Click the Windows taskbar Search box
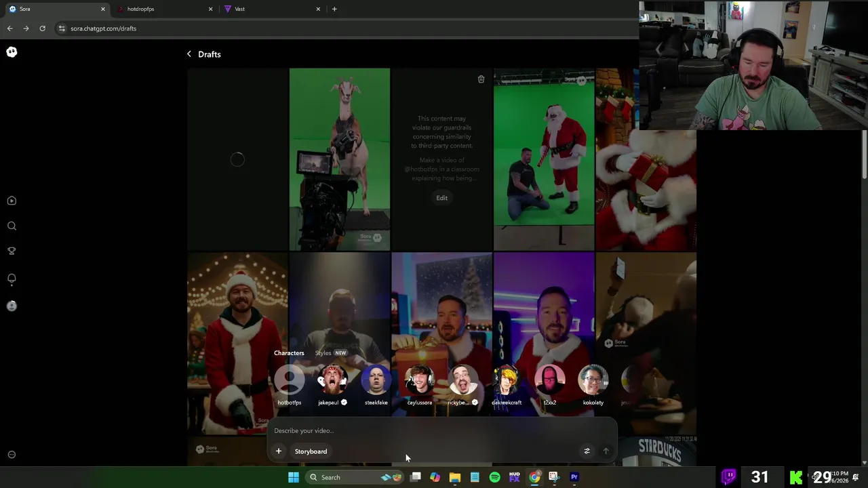This screenshot has height=488, width=868. 354,477
